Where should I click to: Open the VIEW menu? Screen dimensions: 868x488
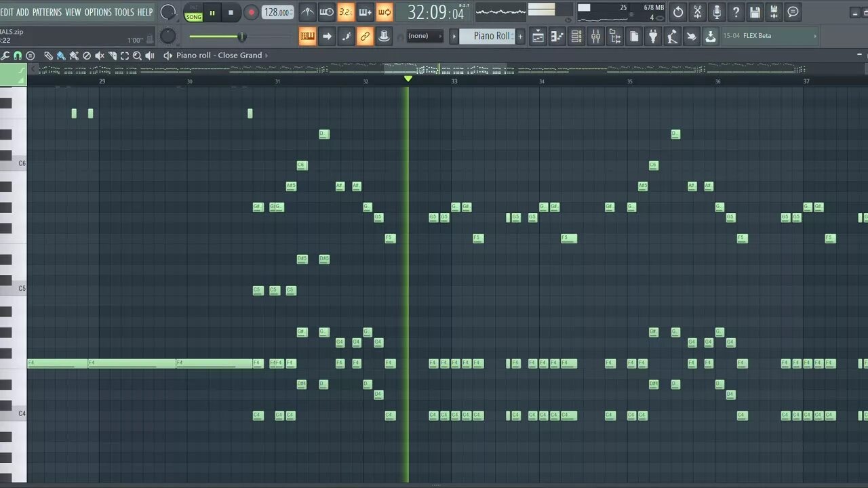[73, 12]
